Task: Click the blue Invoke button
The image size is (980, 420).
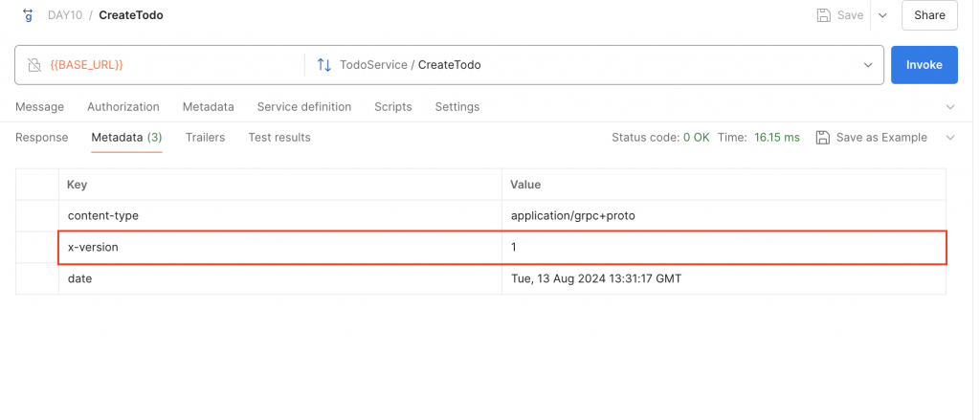Action: [x=924, y=65]
